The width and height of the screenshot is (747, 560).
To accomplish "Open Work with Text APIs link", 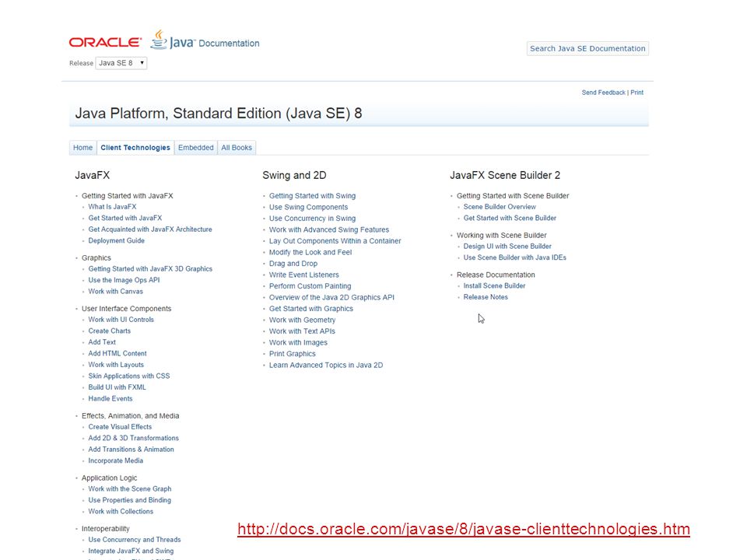I will point(302,331).
